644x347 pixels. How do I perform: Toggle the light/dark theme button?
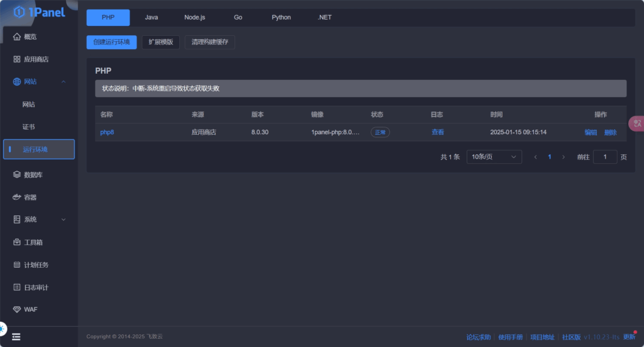[x=2, y=329]
